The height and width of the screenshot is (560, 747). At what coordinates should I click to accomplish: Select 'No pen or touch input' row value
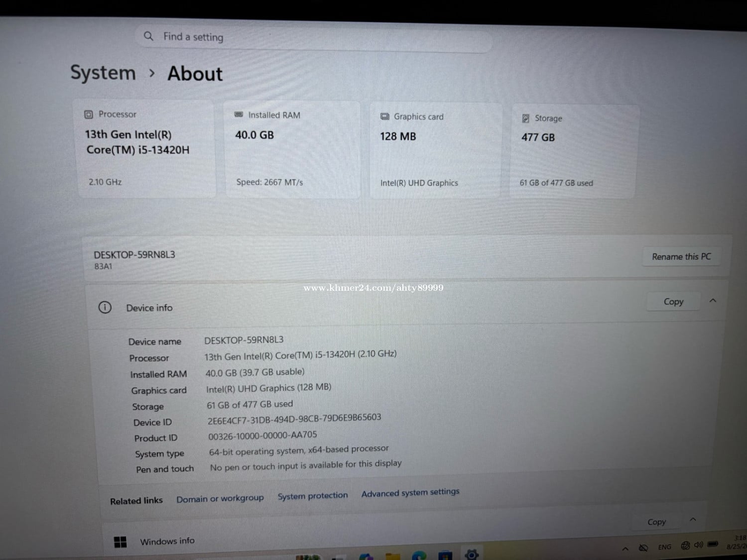coord(306,465)
